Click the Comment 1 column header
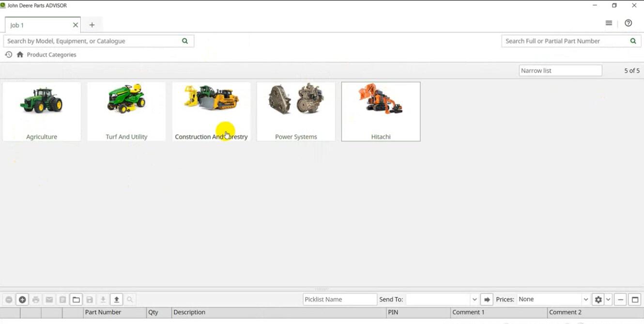The height and width of the screenshot is (324, 644). (499, 312)
